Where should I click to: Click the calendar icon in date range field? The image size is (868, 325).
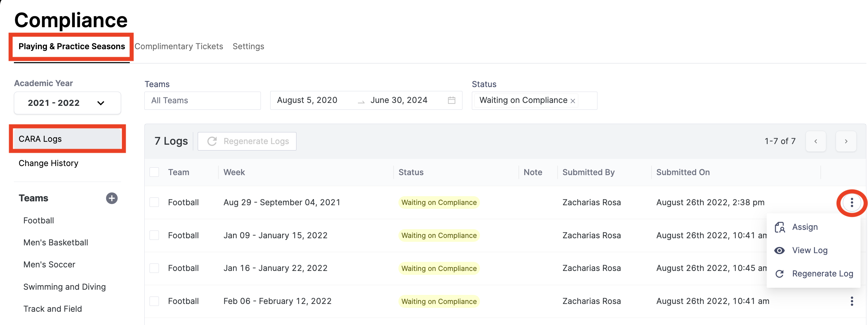coord(451,100)
